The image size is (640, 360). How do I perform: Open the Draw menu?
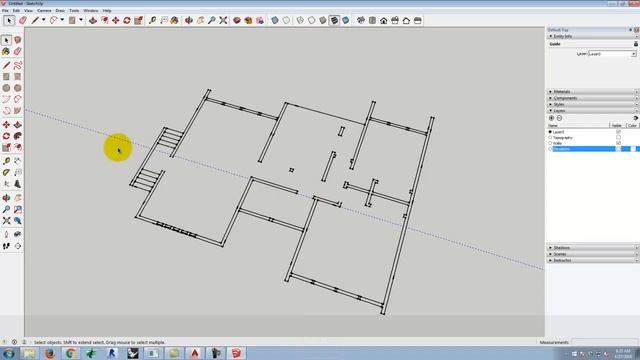(60, 11)
